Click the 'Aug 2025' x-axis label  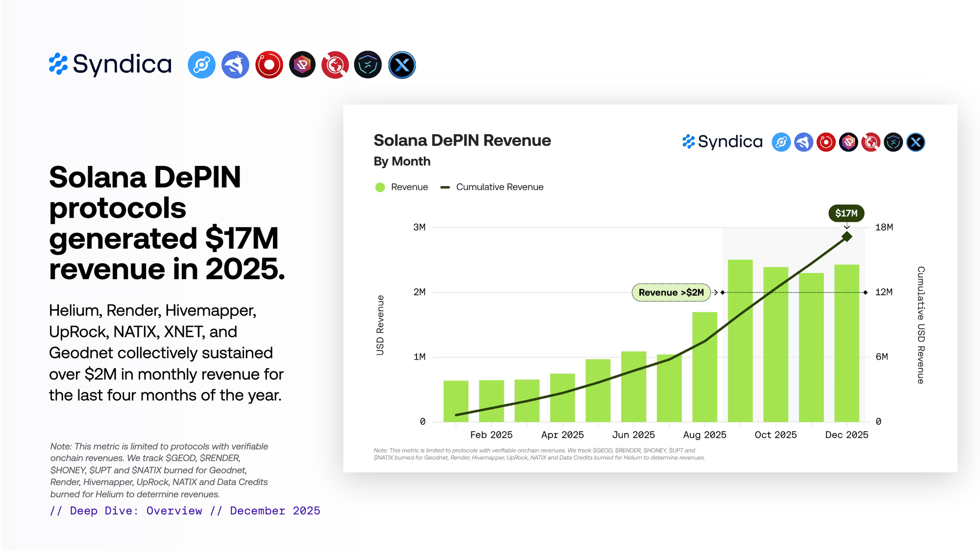click(x=705, y=435)
